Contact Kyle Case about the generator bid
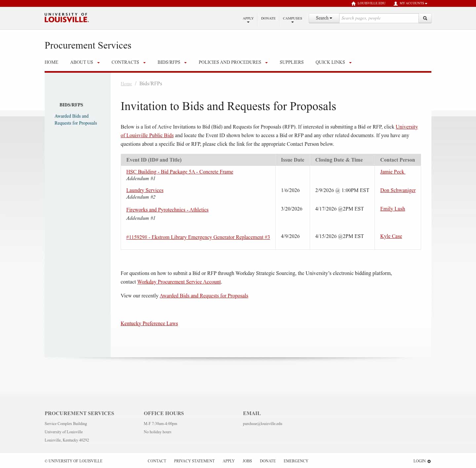This screenshot has height=468, width=476. pyautogui.click(x=391, y=236)
